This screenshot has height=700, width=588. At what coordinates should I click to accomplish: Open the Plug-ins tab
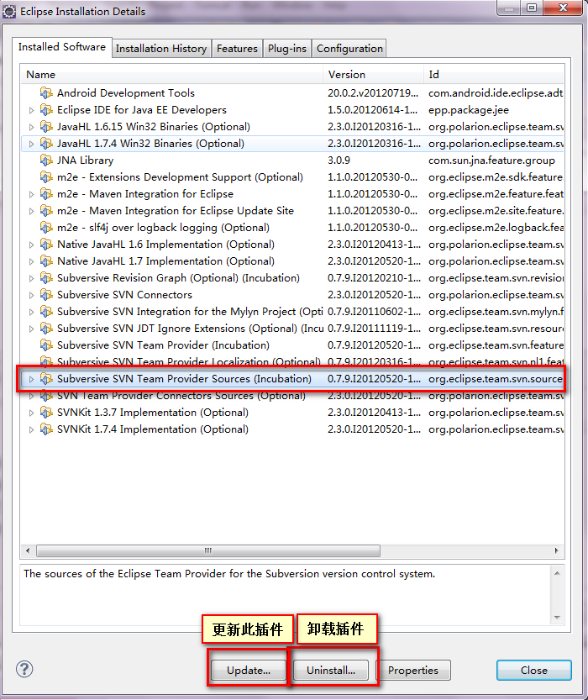coord(287,48)
